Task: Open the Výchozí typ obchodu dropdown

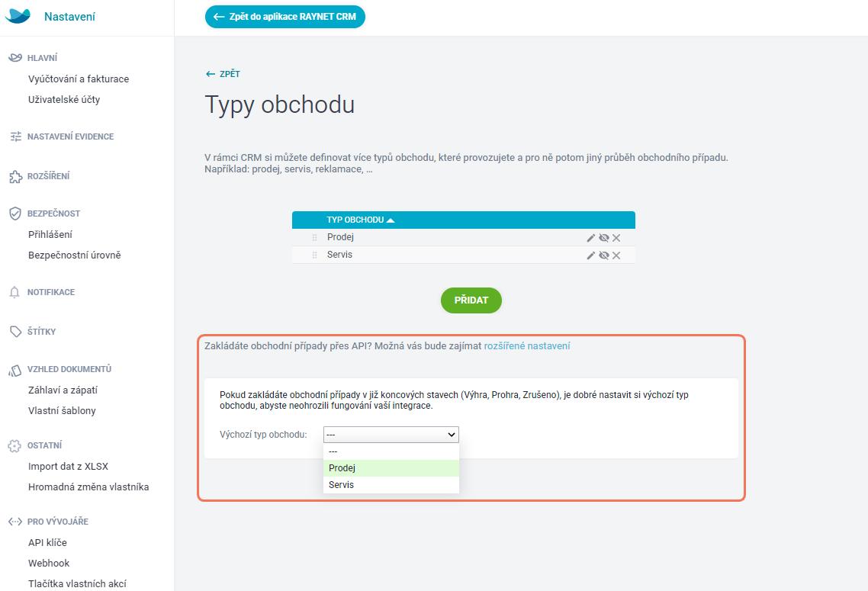Action: (391, 435)
